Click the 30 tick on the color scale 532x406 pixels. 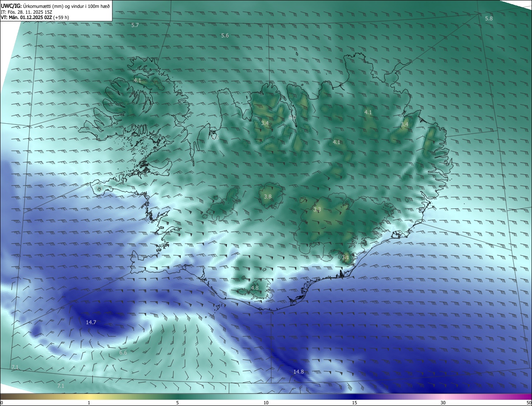coord(443,403)
